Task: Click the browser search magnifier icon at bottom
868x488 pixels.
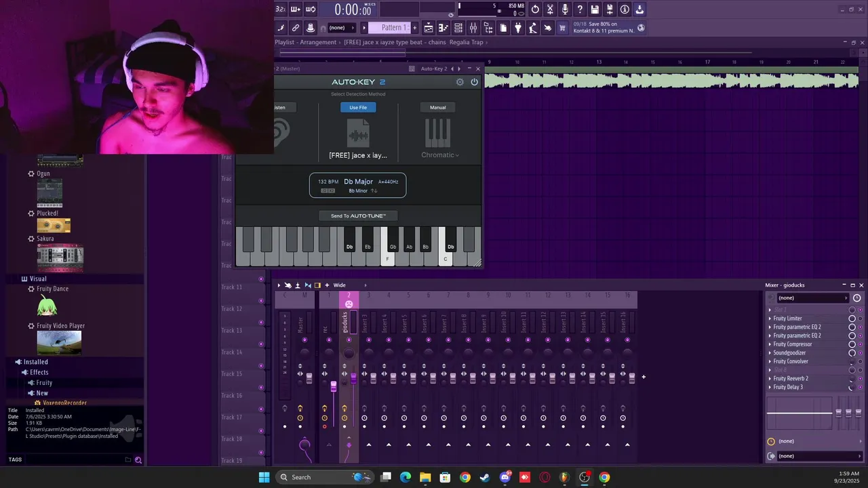Action: [138, 460]
